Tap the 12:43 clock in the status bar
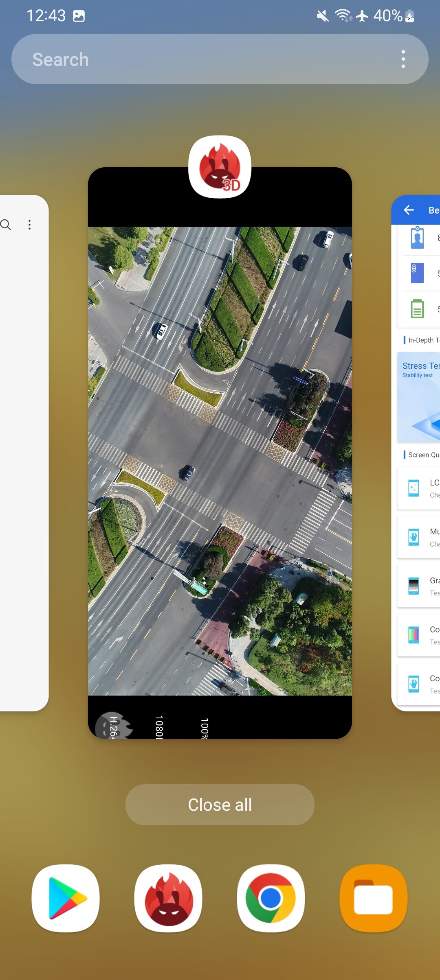This screenshot has width=440, height=980. (46, 16)
